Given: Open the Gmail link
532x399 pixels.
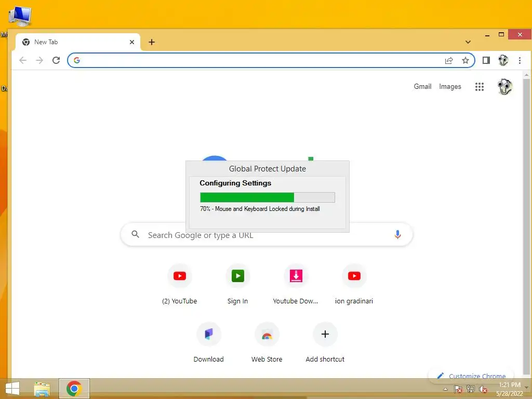Looking at the screenshot, I should point(422,87).
